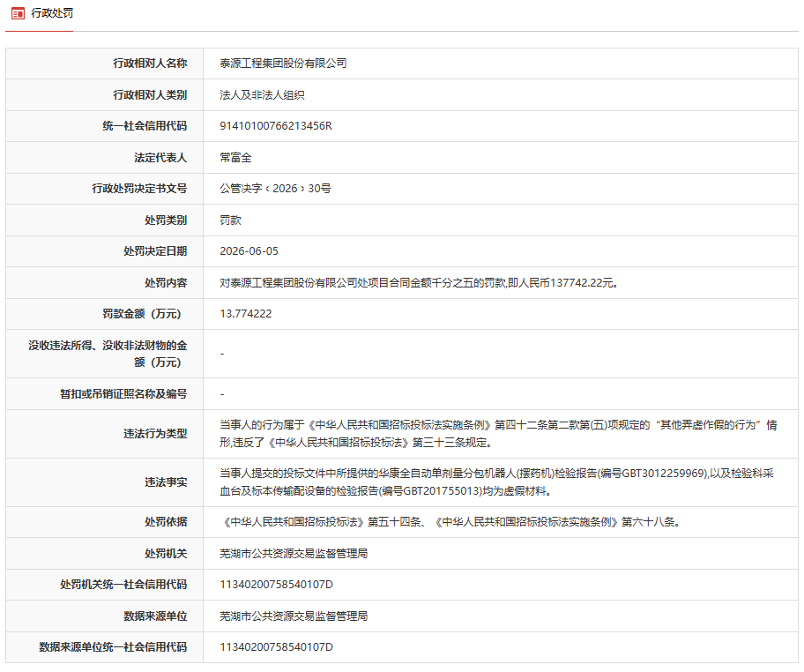Click legal representative 常富全
Viewport: 804px width, 672px height.
click(x=236, y=158)
